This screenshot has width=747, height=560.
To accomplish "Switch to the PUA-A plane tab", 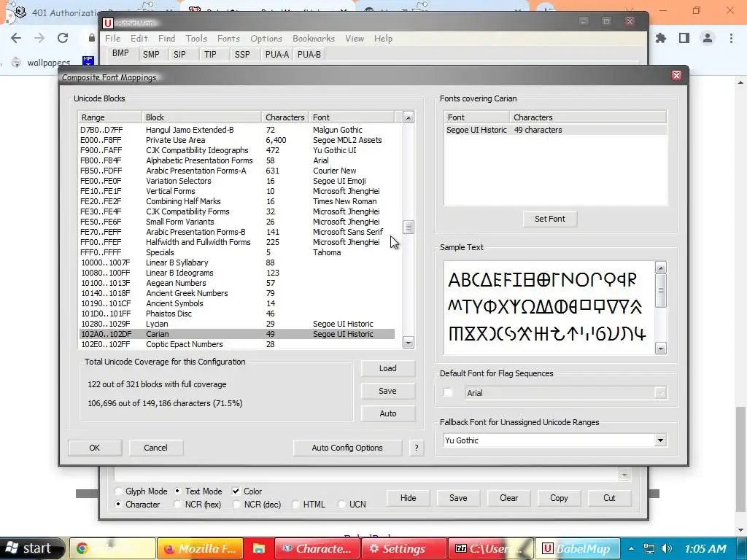I will (276, 54).
